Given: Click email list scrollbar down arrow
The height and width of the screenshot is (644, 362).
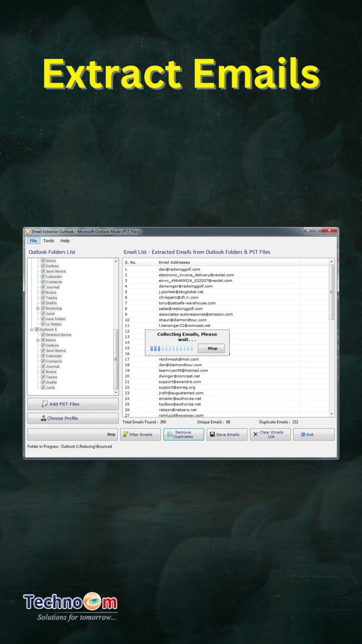Looking at the screenshot, I should [x=331, y=414].
